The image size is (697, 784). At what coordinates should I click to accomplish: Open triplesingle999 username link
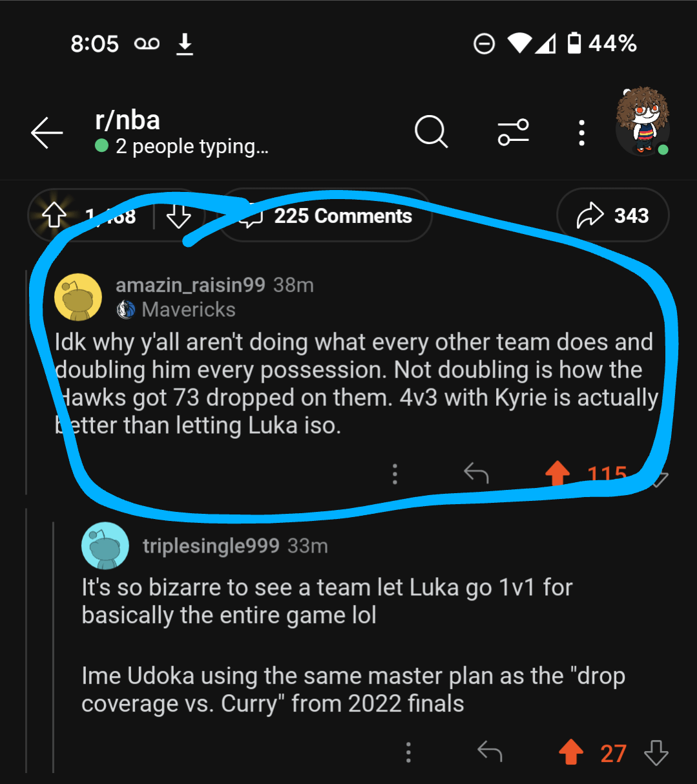(x=211, y=546)
